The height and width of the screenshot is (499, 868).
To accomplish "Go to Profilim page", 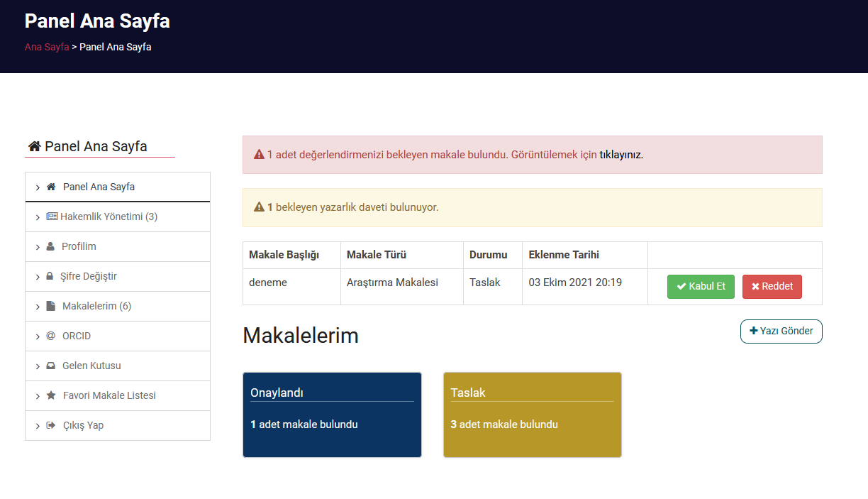I will 118,246.
